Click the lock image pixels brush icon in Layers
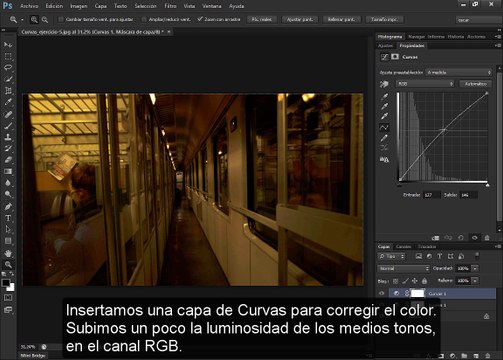503x360 pixels. tap(405, 281)
